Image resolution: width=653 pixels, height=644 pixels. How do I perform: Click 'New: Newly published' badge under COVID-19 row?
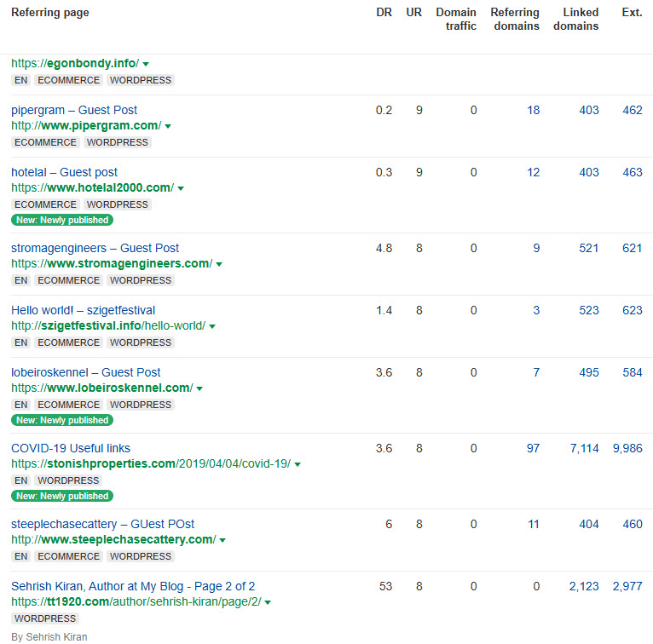click(x=62, y=496)
